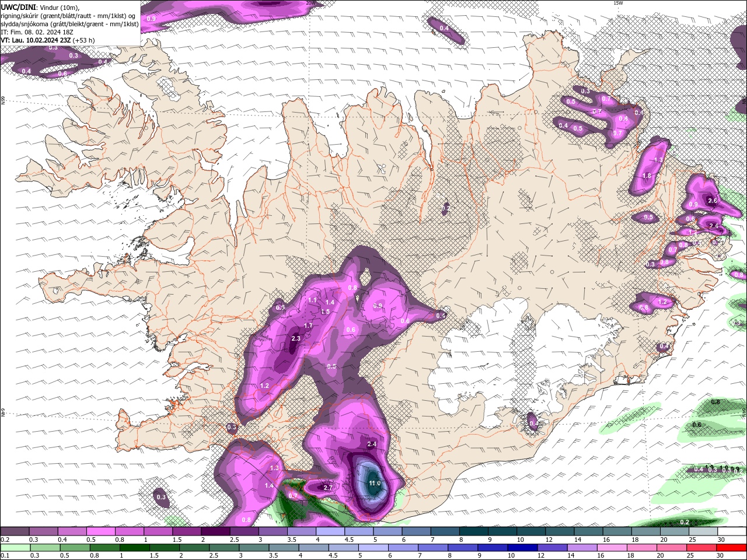
Task: Pick the 1.5 swatch on the snow scale
Action: 187,531
